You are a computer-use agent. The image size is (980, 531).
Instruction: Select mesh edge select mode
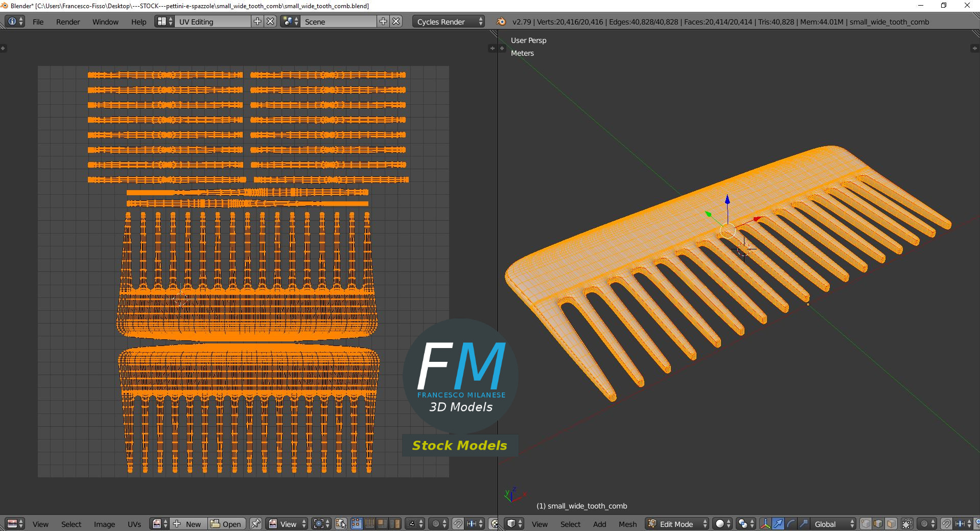(x=878, y=524)
